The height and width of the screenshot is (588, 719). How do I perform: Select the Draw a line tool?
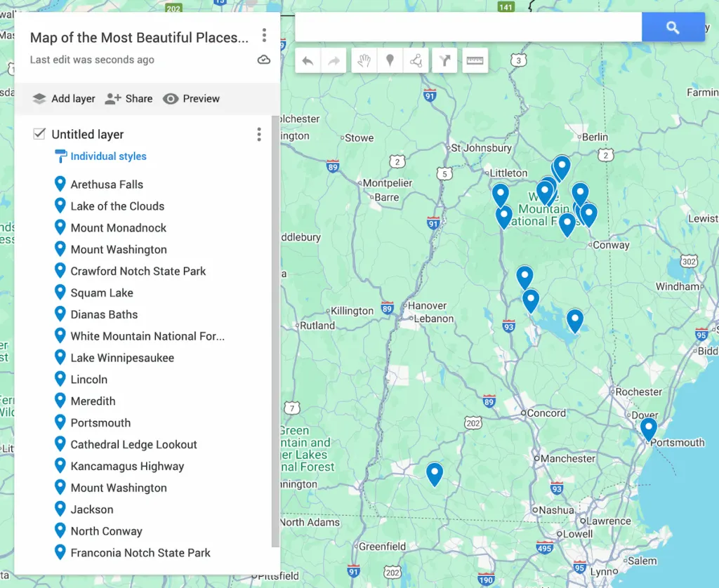(416, 60)
